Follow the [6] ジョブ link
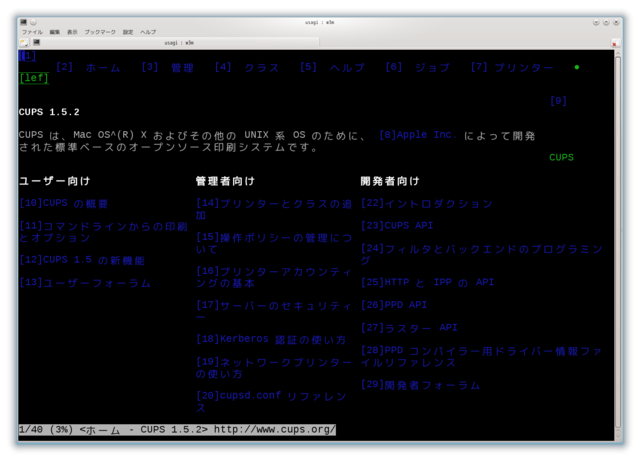 point(418,67)
